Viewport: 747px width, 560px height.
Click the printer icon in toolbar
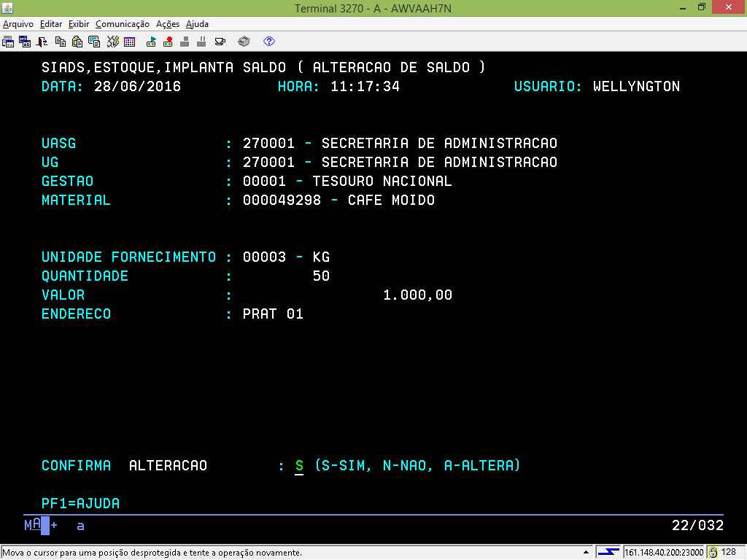tap(244, 42)
